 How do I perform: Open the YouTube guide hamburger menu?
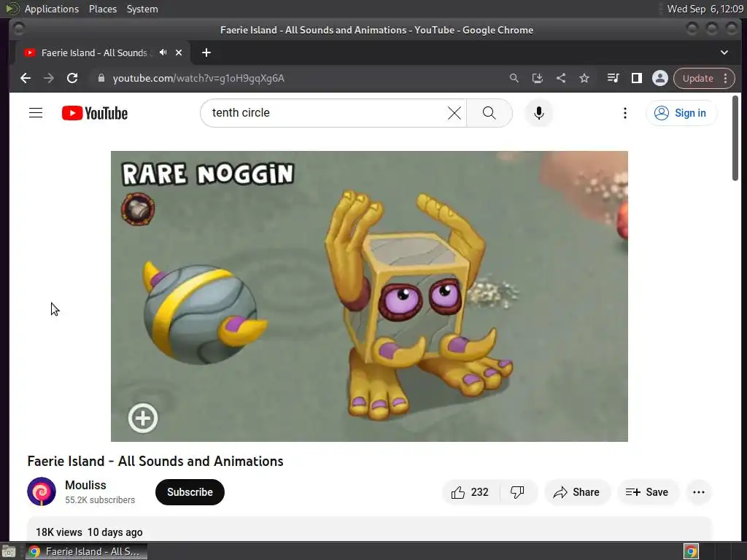pos(36,113)
